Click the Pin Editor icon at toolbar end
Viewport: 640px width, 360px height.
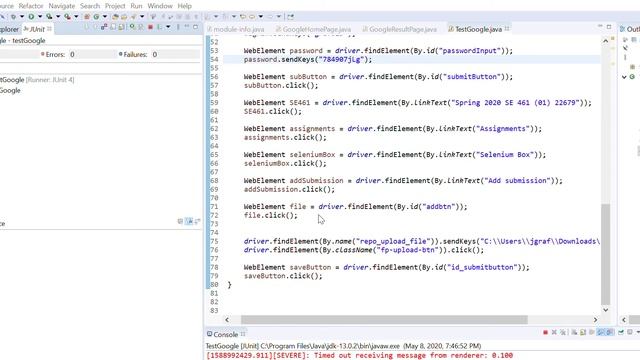(291, 16)
